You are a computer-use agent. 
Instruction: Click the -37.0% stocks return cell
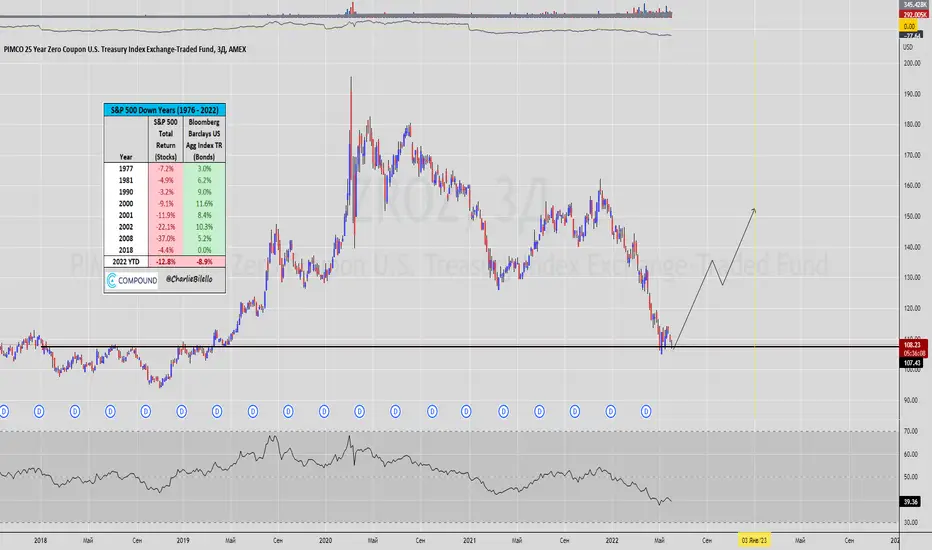166,238
